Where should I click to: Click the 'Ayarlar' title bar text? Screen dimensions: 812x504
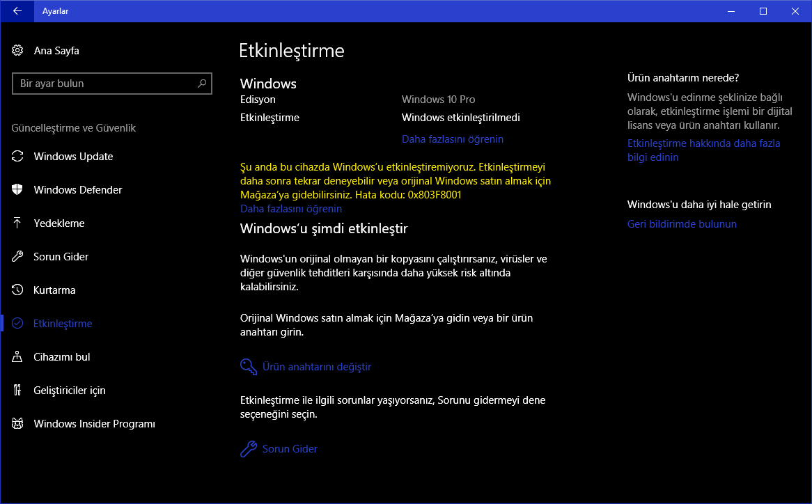click(x=56, y=11)
